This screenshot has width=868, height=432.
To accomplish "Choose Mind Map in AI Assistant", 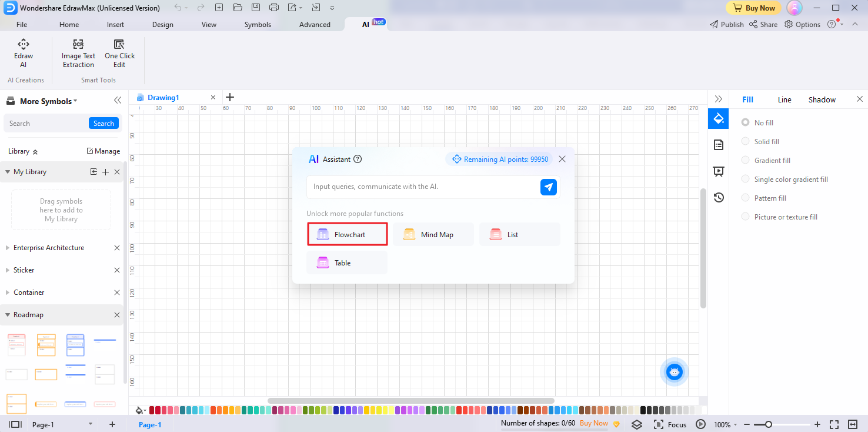I will click(433, 234).
